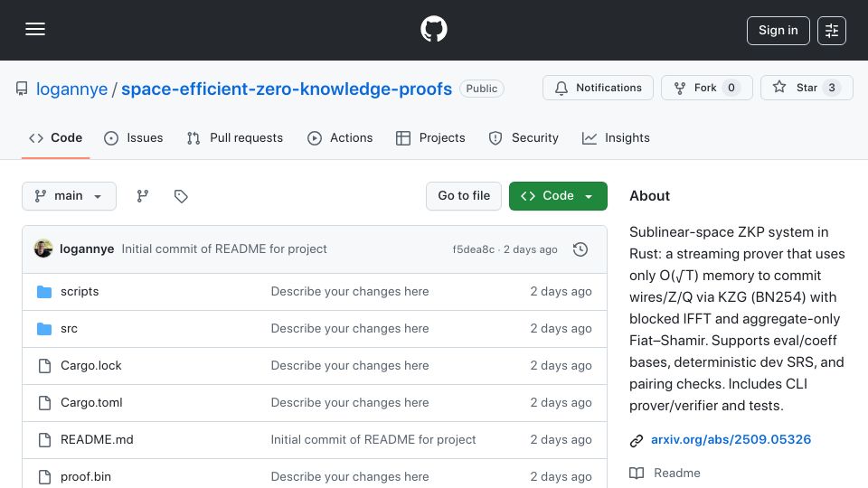
Task: Switch to the Code tab
Action: point(55,137)
